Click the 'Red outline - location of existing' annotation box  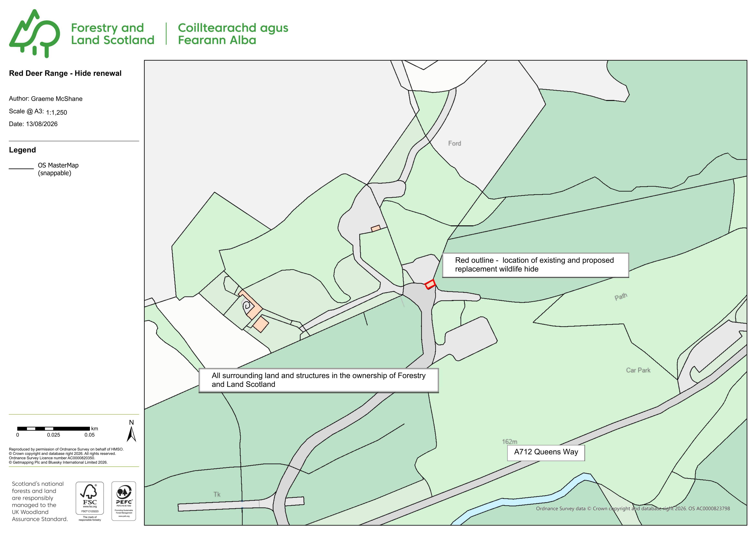(535, 265)
